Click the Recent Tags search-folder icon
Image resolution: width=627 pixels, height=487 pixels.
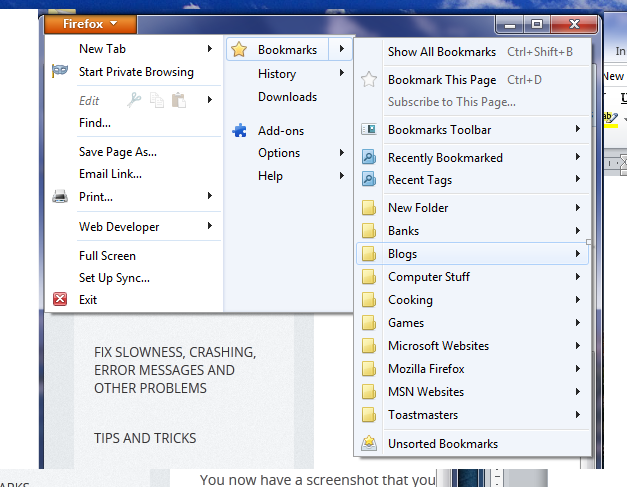coord(369,179)
